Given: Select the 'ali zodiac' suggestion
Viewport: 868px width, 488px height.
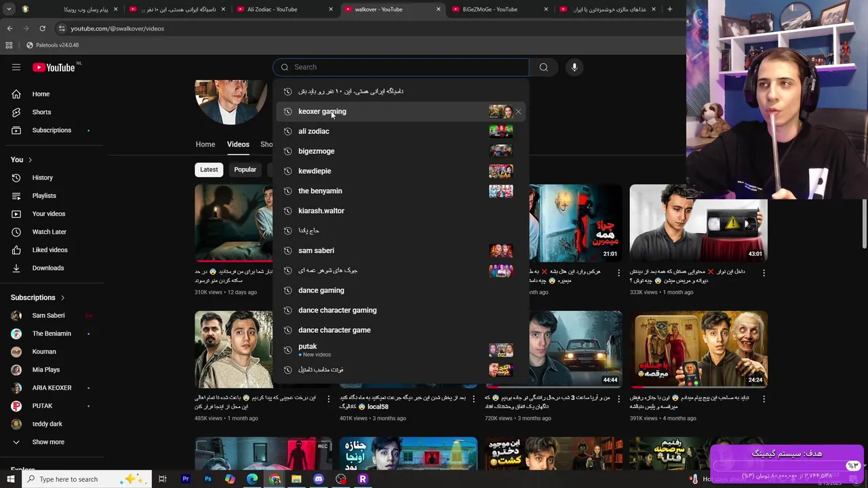Looking at the screenshot, I should tap(401, 131).
